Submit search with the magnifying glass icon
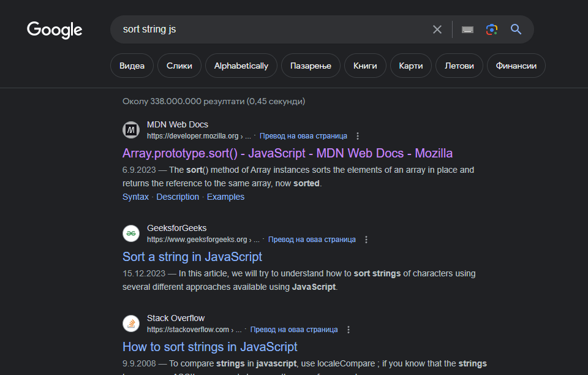This screenshot has width=588, height=375. coord(516,29)
